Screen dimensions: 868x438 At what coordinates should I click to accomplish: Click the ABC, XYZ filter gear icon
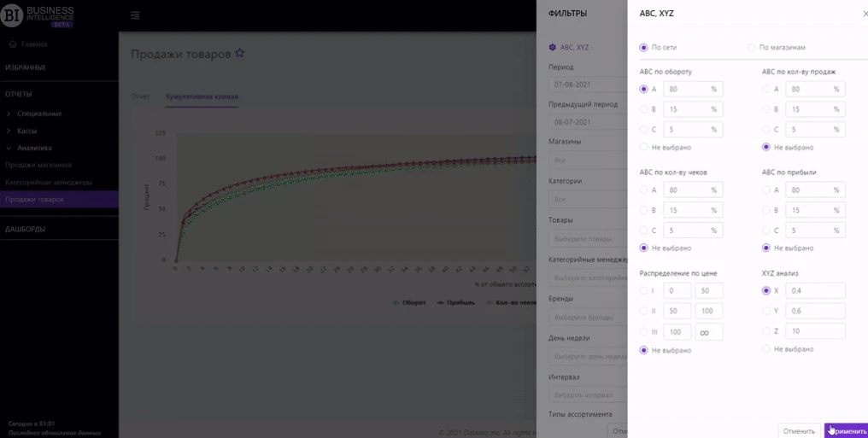[x=553, y=48]
